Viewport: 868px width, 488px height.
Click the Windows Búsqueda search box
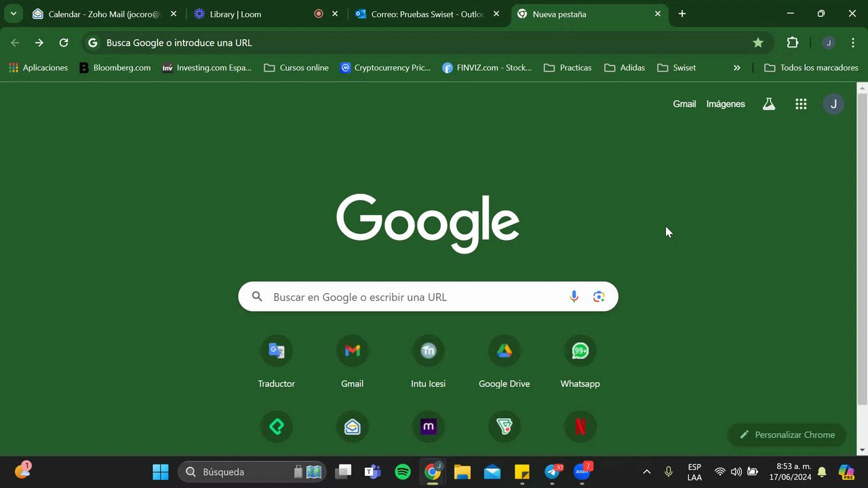(252, 472)
